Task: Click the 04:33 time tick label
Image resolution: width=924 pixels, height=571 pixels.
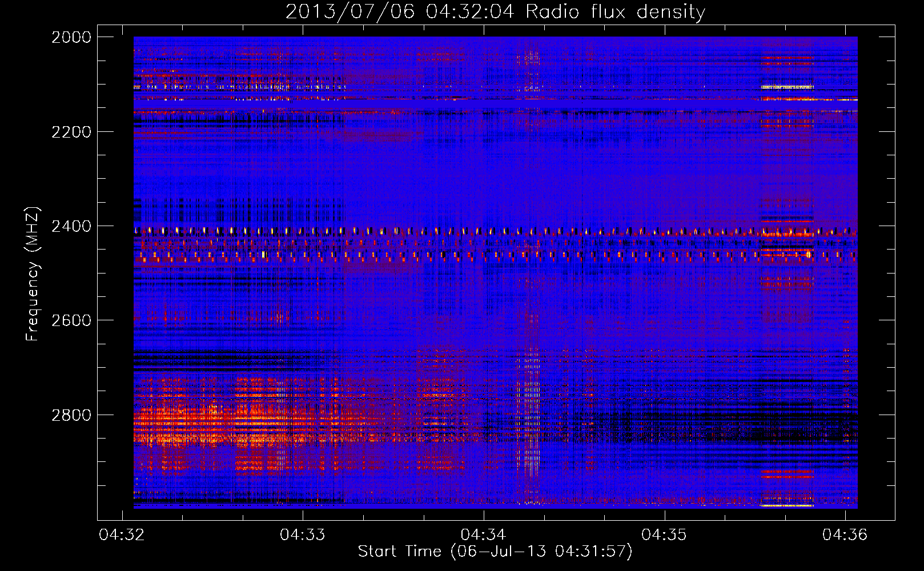Action: coord(303,534)
